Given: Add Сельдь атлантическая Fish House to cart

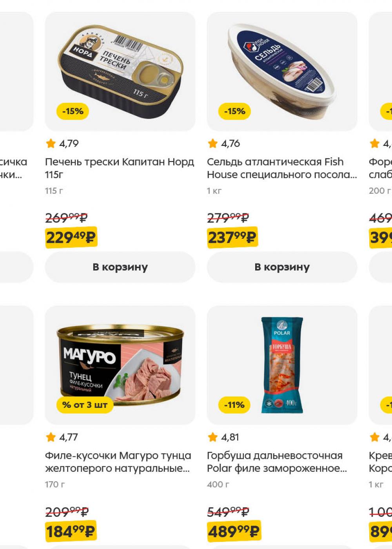Looking at the screenshot, I should [282, 267].
